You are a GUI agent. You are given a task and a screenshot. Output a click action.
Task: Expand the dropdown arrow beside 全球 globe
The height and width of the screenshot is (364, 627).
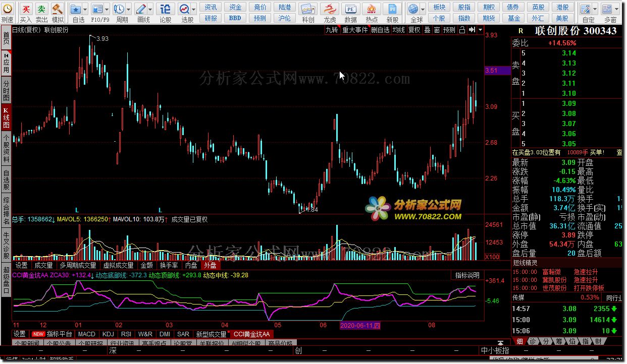(423, 9)
